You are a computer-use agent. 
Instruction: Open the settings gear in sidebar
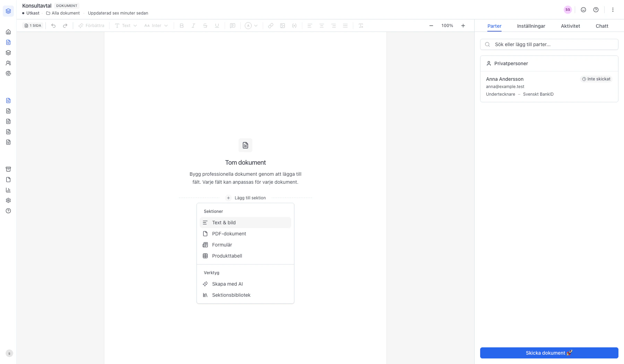pos(8,200)
